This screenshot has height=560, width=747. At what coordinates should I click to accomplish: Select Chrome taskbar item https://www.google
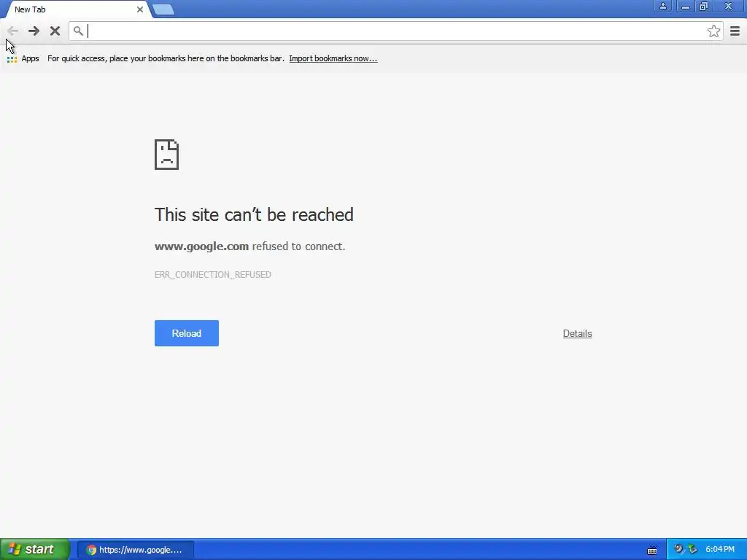tap(135, 550)
